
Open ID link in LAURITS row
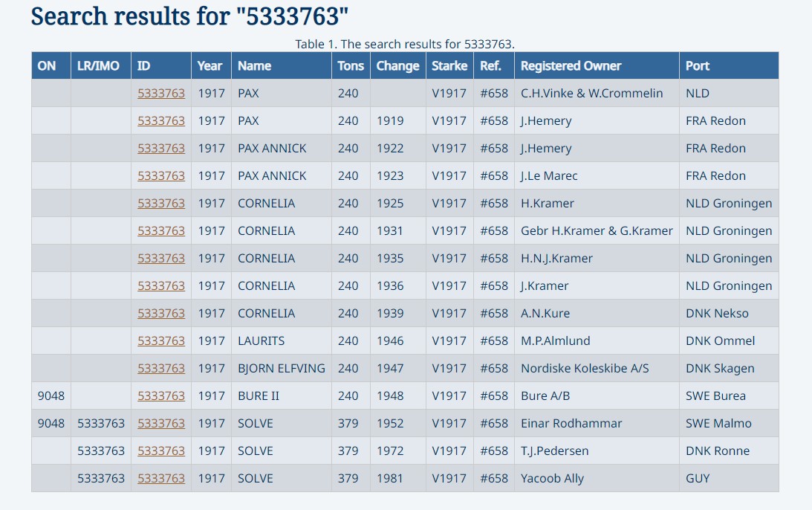(x=161, y=340)
